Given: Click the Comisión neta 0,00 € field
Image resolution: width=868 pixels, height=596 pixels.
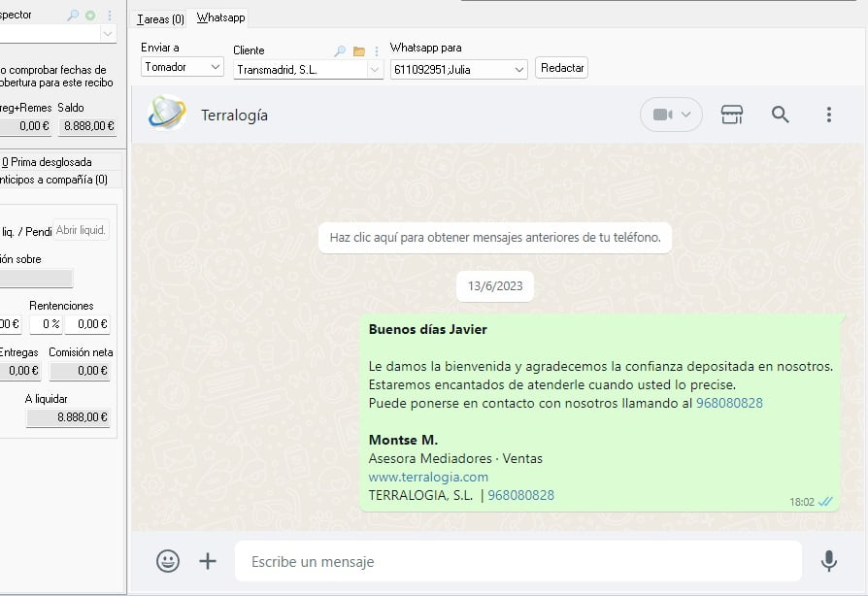Looking at the screenshot, I should pos(81,371).
